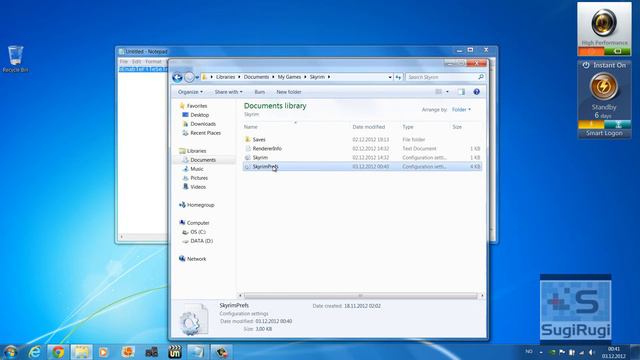Click the High Performance power gadget

pyautogui.click(x=604, y=29)
